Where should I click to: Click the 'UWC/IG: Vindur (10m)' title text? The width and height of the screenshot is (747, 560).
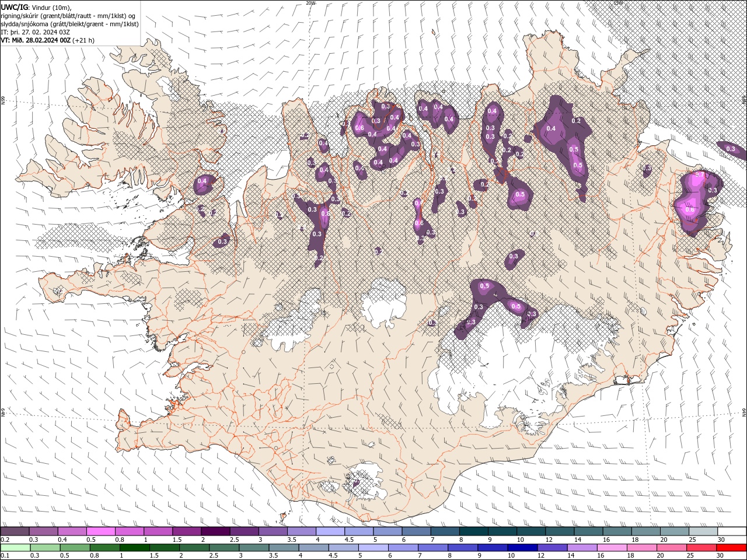pos(36,7)
